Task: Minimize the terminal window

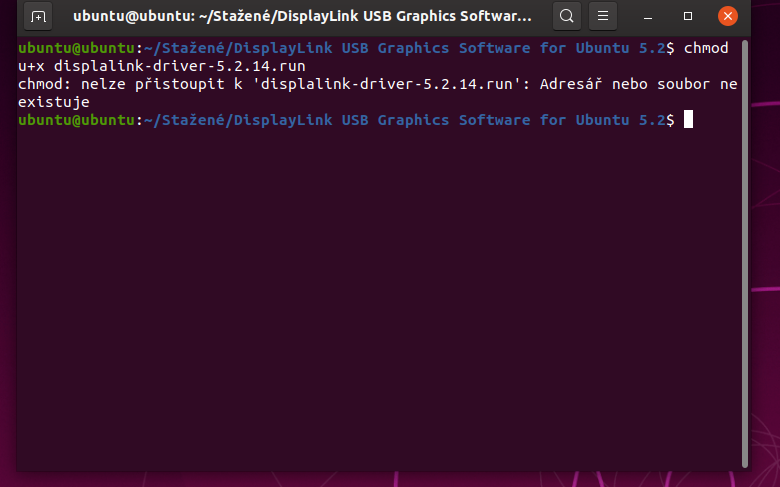Action: point(648,16)
